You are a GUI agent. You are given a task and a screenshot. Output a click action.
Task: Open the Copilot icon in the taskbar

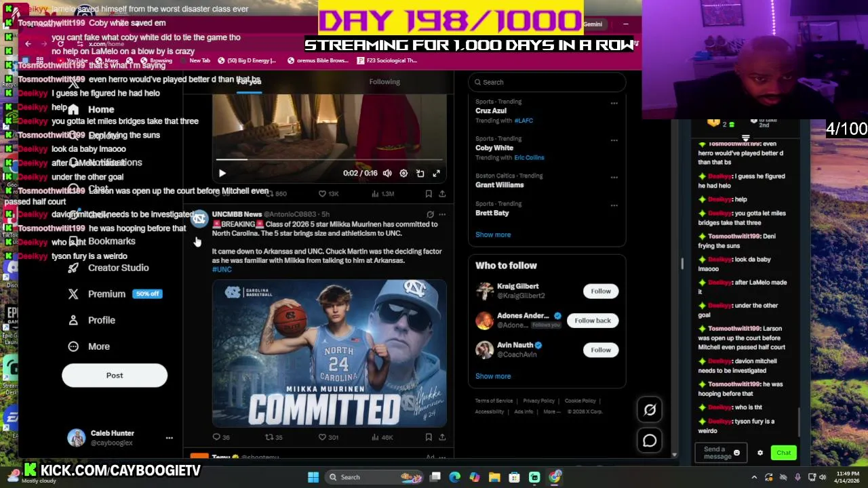(475, 477)
